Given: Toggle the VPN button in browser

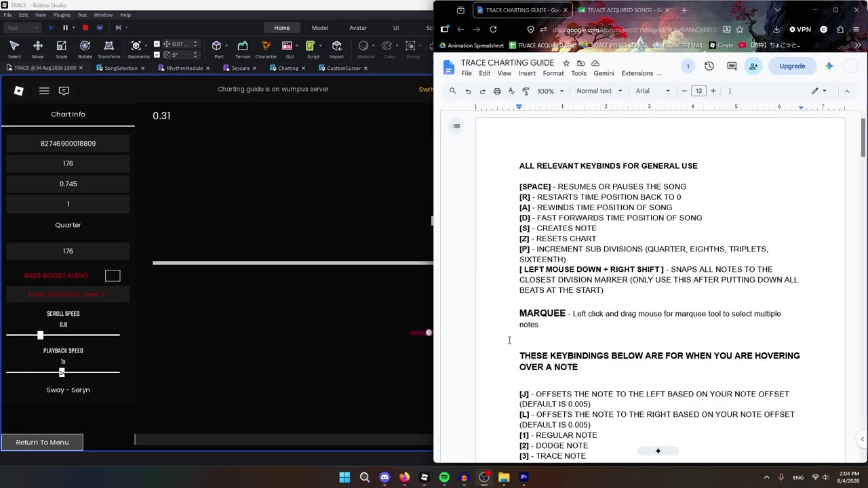Looking at the screenshot, I should tap(800, 29).
